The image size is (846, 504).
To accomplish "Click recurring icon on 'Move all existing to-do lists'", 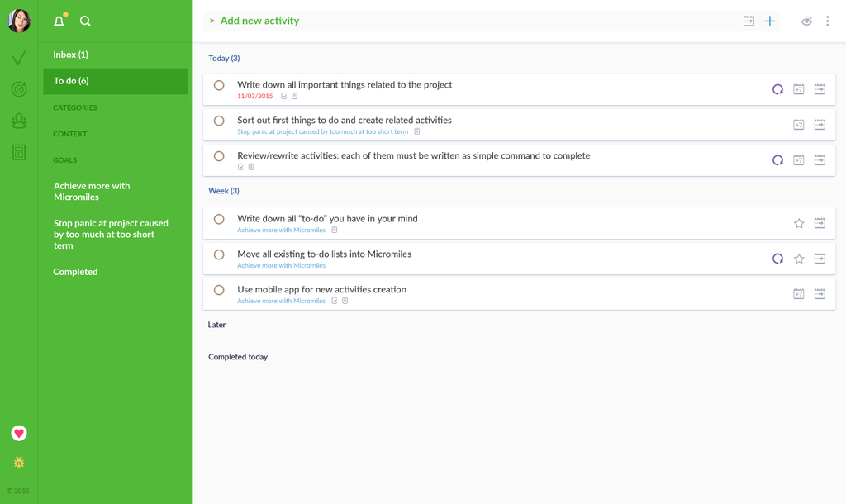I will [777, 259].
